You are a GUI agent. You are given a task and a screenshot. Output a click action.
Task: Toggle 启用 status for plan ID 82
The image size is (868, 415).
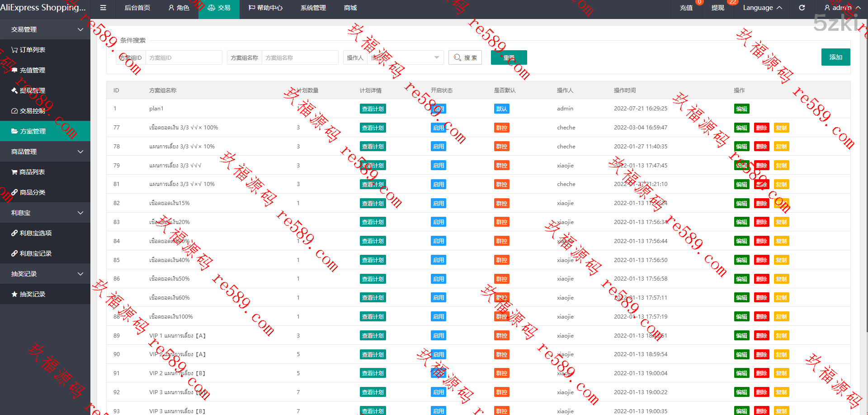439,204
